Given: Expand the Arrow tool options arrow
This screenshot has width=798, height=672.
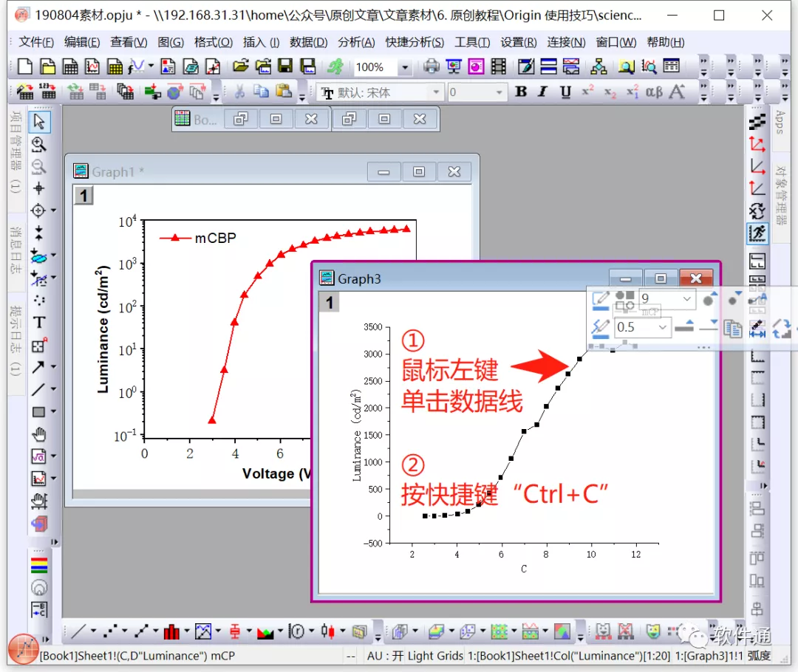Looking at the screenshot, I should tap(53, 367).
